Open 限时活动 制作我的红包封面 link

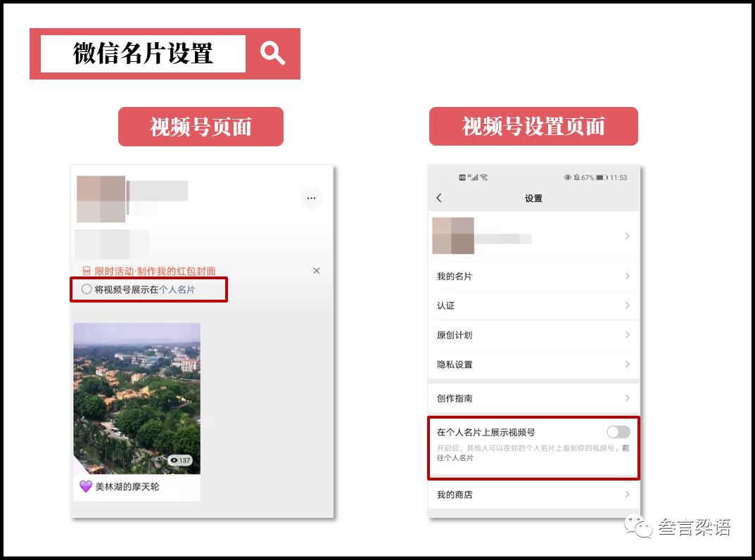coord(155,271)
